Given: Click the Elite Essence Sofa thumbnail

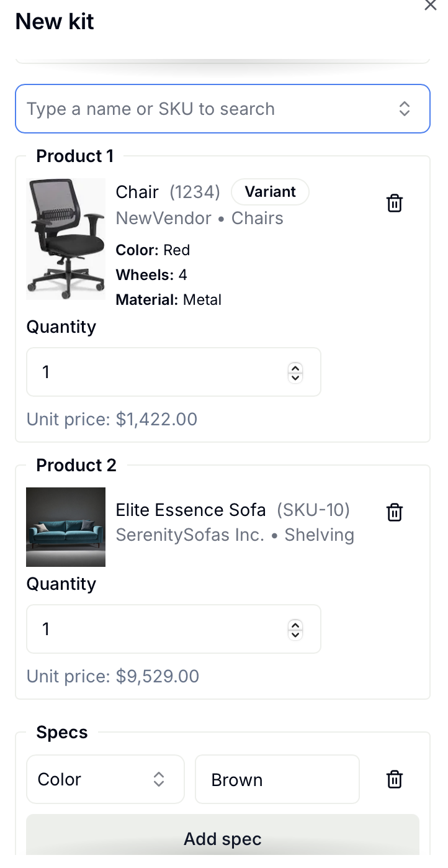Looking at the screenshot, I should pyautogui.click(x=66, y=527).
